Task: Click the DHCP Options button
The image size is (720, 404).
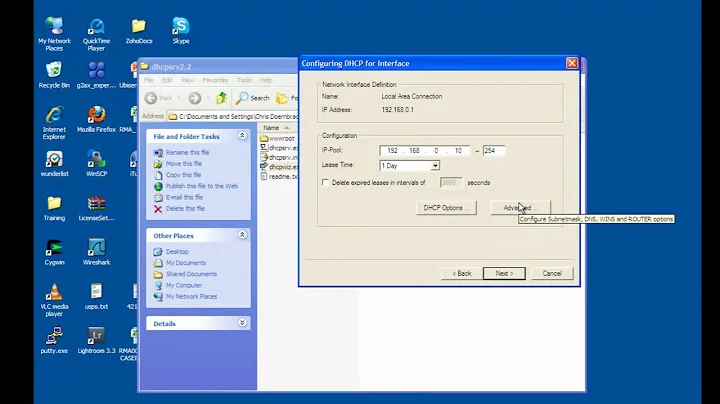Action: (446, 208)
